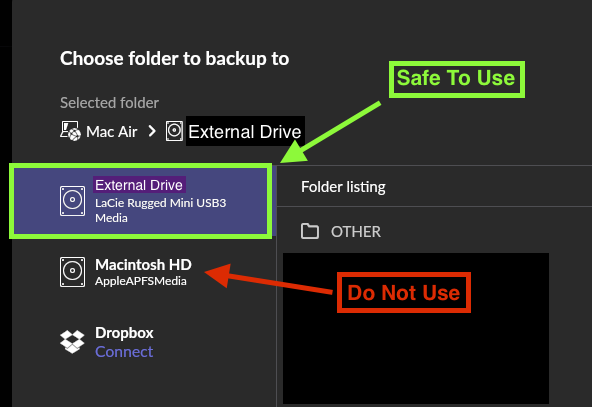
Task: Click the Dropbox label in the sidebar
Action: 124,333
